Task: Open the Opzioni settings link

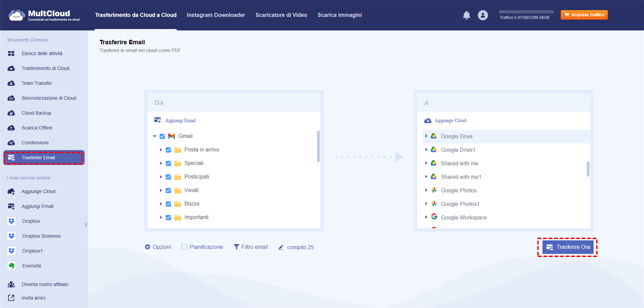Action: point(158,247)
